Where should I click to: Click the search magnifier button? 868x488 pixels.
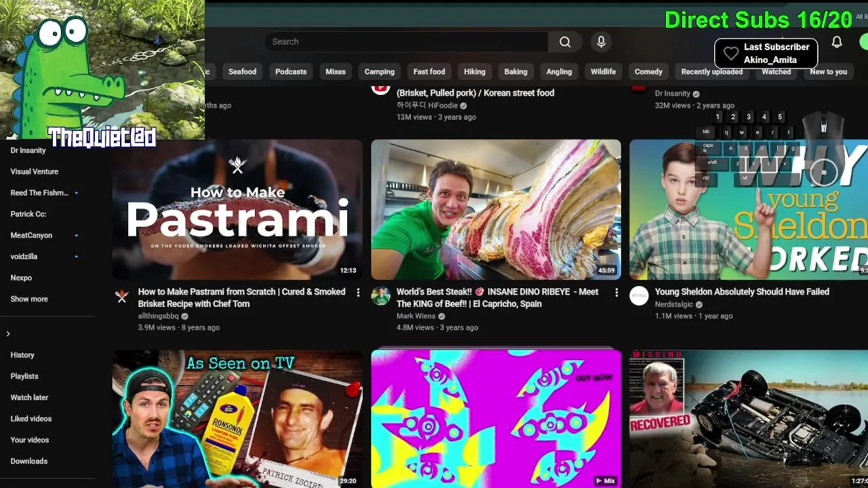click(x=565, y=41)
